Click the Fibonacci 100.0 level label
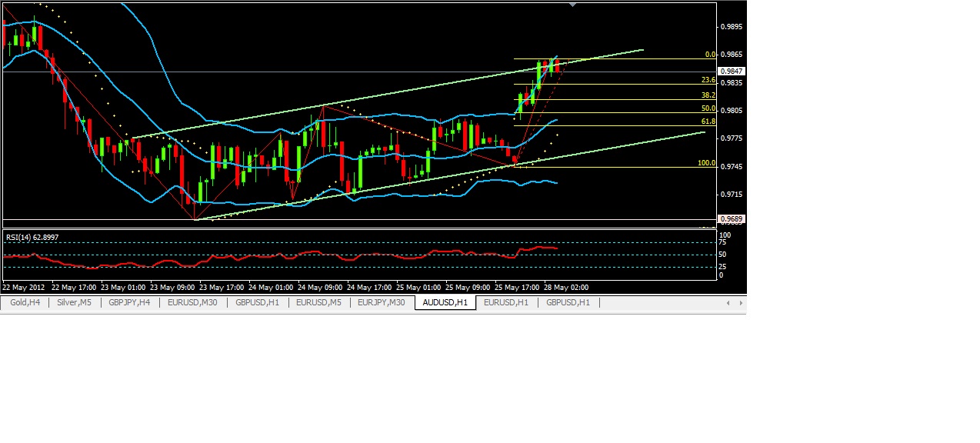The image size is (980, 443). (707, 163)
